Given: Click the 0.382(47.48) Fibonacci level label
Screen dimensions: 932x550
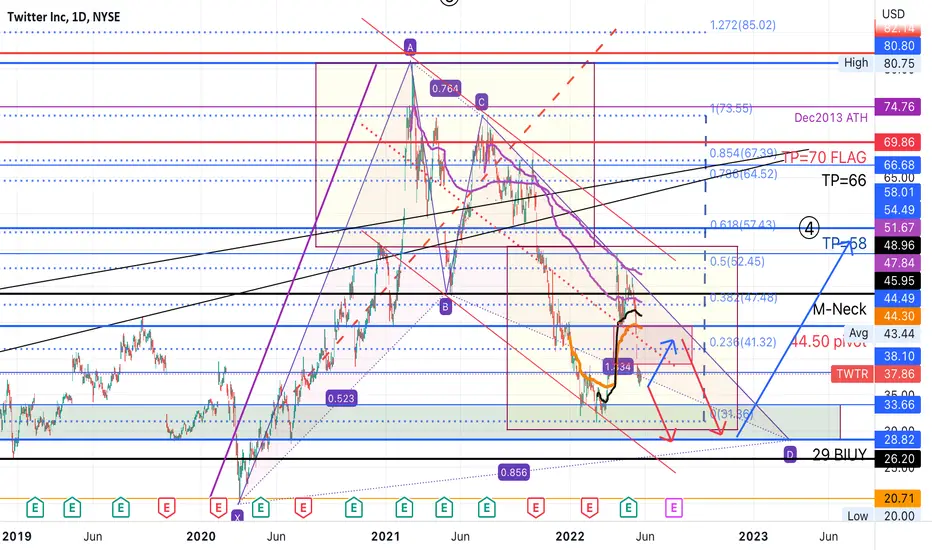Looking at the screenshot, I should coord(743,297).
